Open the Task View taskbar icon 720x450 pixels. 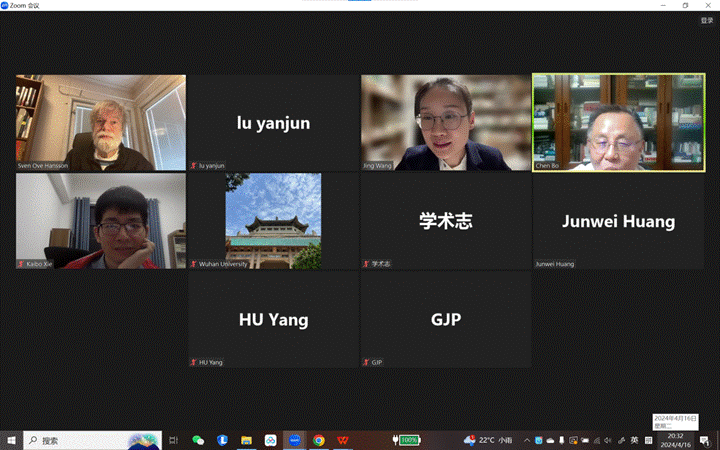(x=173, y=440)
